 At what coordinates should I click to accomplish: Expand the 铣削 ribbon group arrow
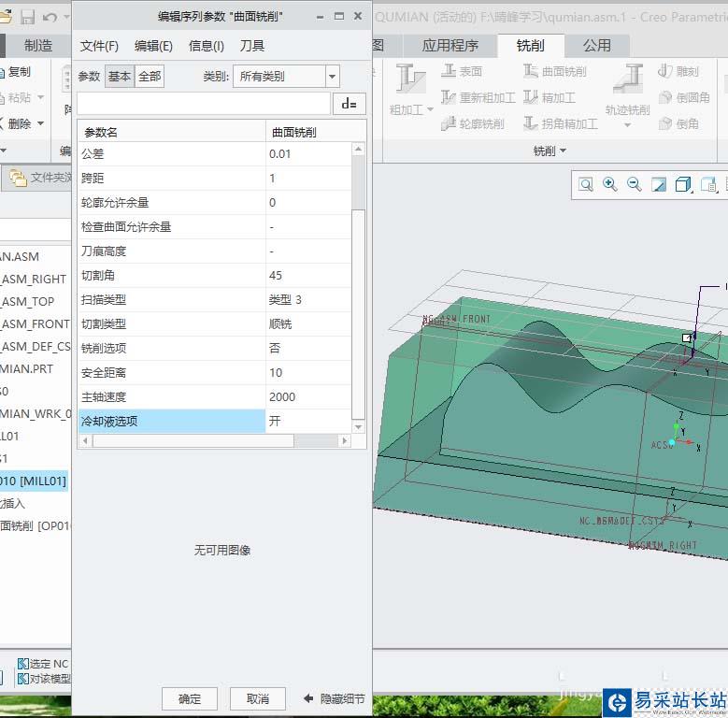[564, 151]
